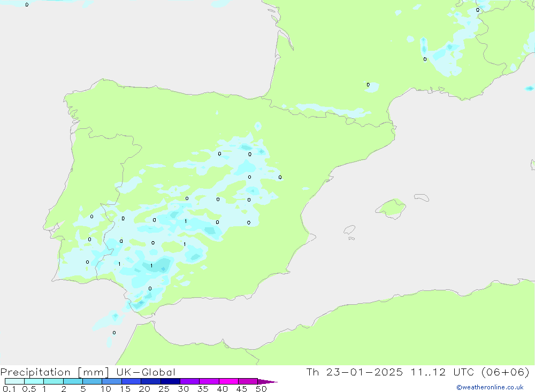
Task: Click the 0.5–1 mm legend swatch
Action: (34, 381)
